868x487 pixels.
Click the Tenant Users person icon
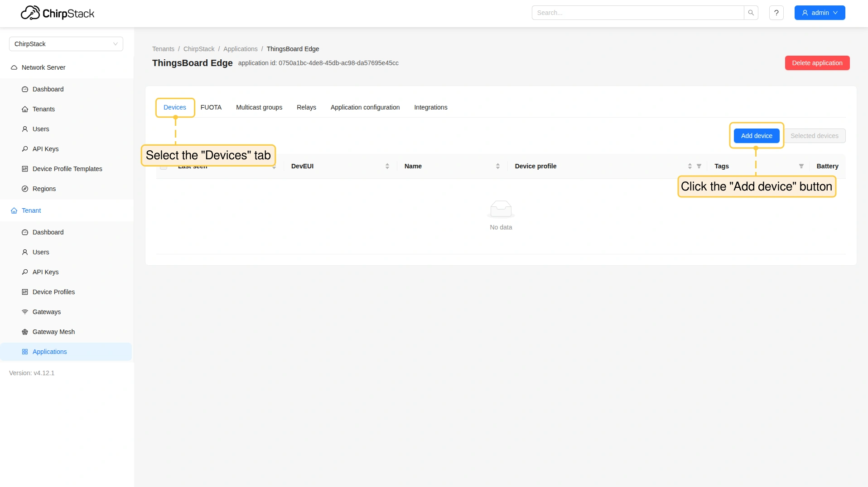point(25,252)
